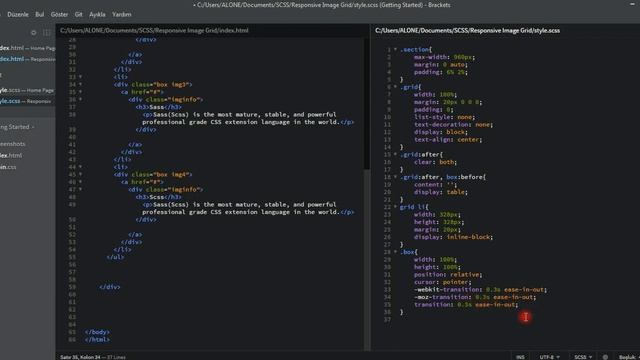Click the clear: both line
This screenshot has width=640, height=360.
pyautogui.click(x=435, y=162)
